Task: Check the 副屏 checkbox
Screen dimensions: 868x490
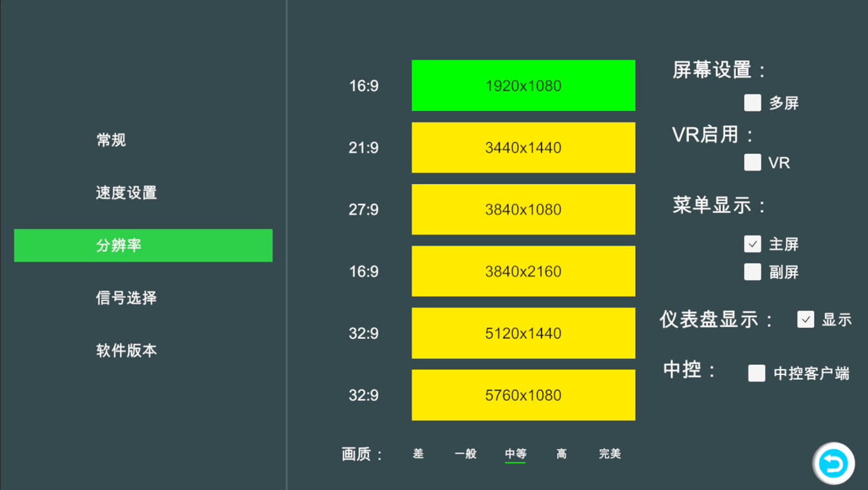Action: click(752, 272)
